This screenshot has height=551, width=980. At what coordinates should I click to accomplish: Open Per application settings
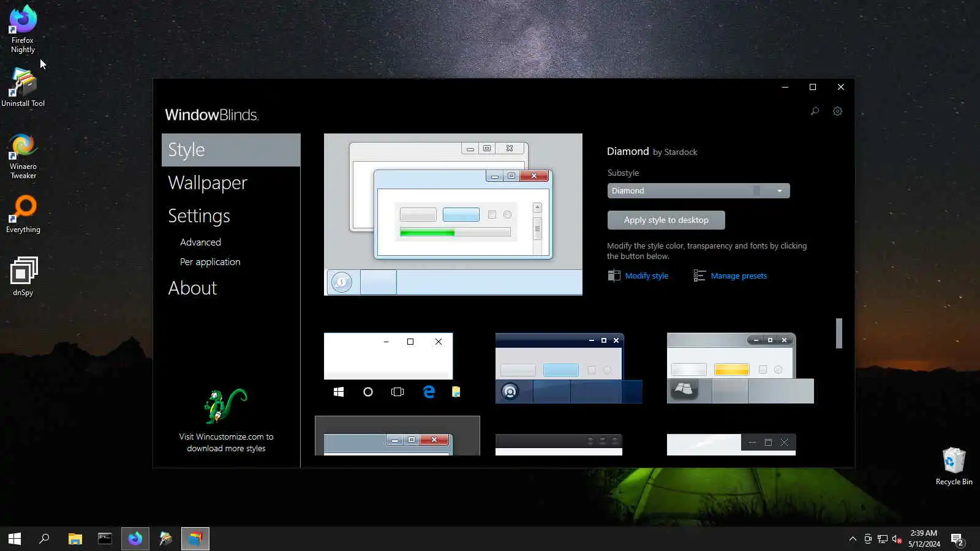(210, 262)
